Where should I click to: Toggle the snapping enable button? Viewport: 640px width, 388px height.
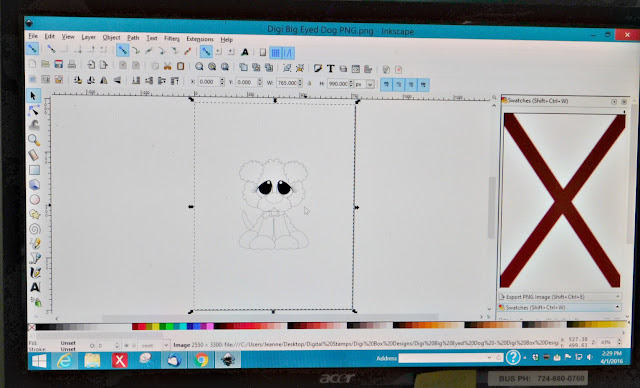[32, 49]
